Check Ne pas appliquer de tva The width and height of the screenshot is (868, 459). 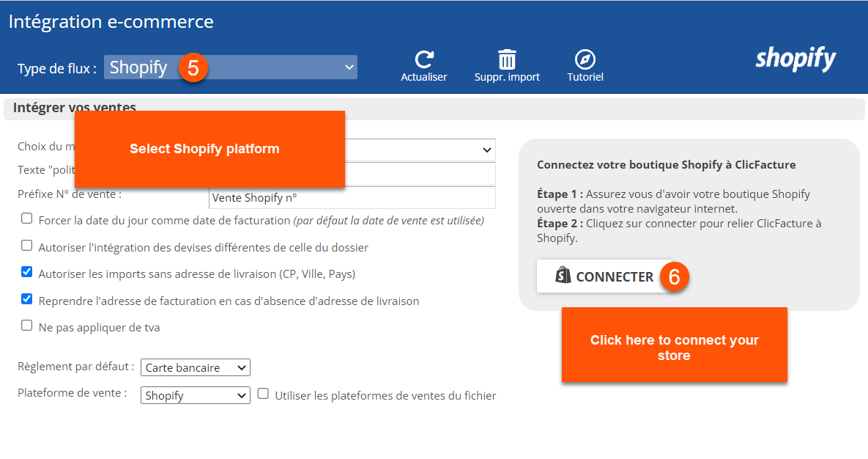pos(26,326)
